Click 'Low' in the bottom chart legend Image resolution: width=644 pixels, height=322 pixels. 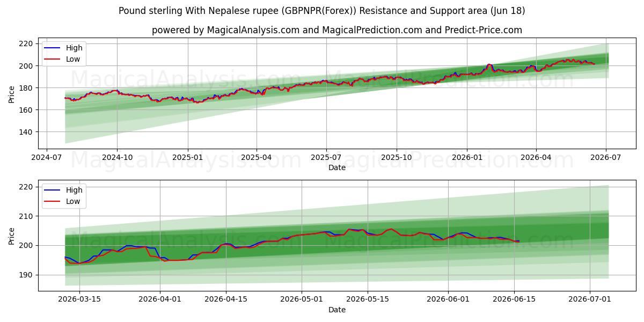click(x=73, y=201)
